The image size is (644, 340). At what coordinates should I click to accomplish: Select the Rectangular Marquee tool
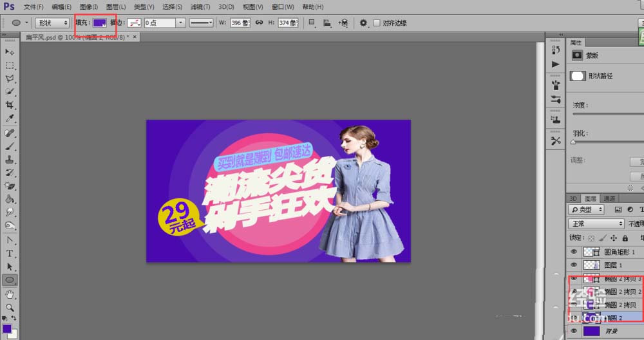(x=10, y=66)
